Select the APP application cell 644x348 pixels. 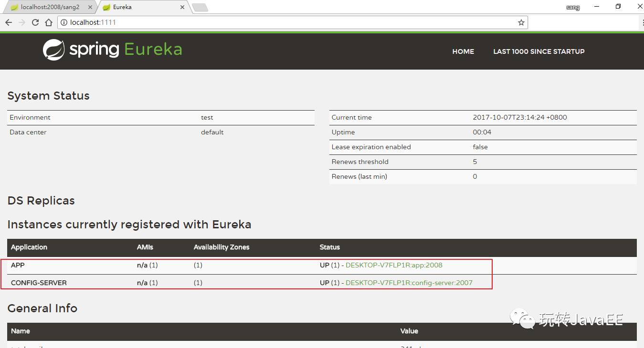pos(18,265)
